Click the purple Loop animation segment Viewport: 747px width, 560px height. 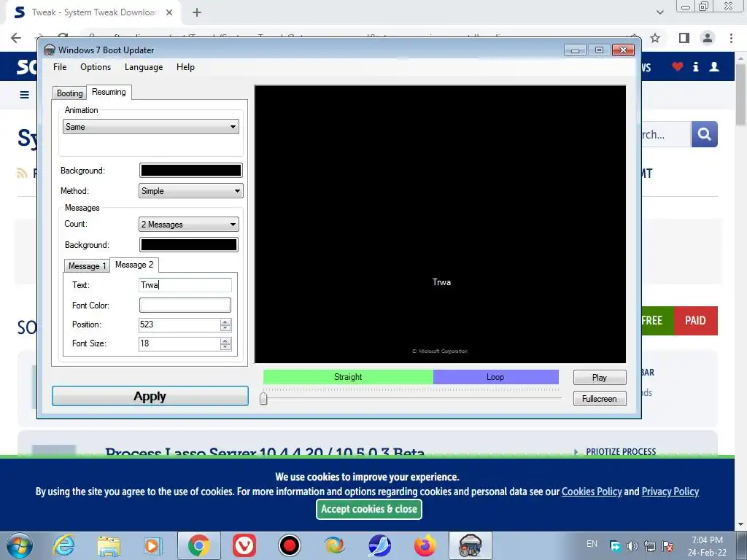click(x=495, y=377)
